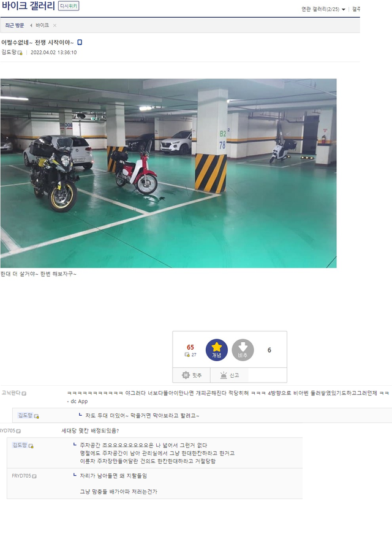Click the 신고 report siren button
Screen dimensions: 392x555
pos(230,375)
